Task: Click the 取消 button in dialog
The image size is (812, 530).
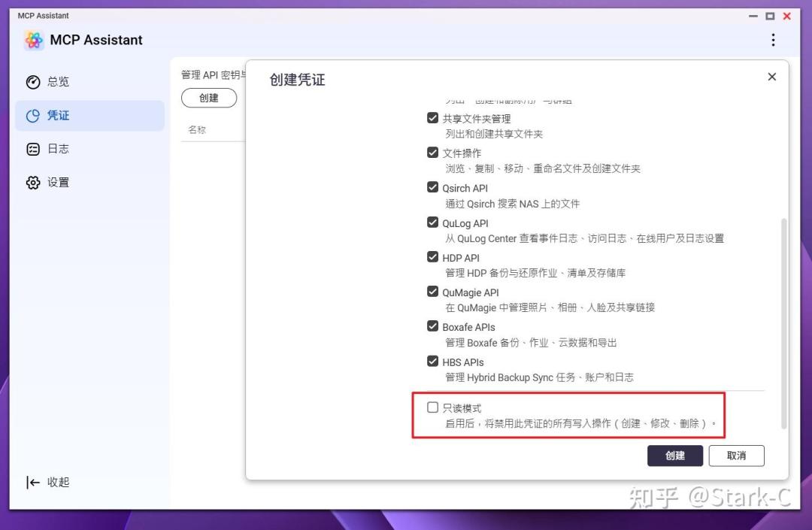Action: click(736, 456)
